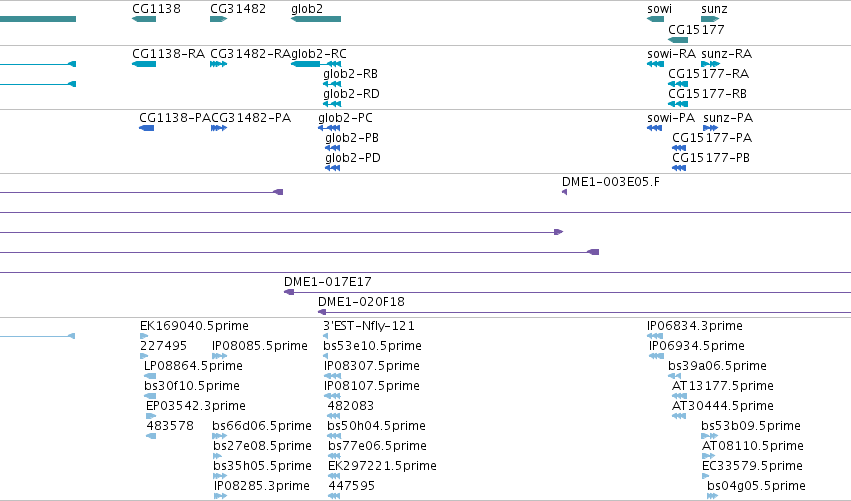Select EST AT08110.5prime label
Screen dimensions: 851x501
[753, 447]
